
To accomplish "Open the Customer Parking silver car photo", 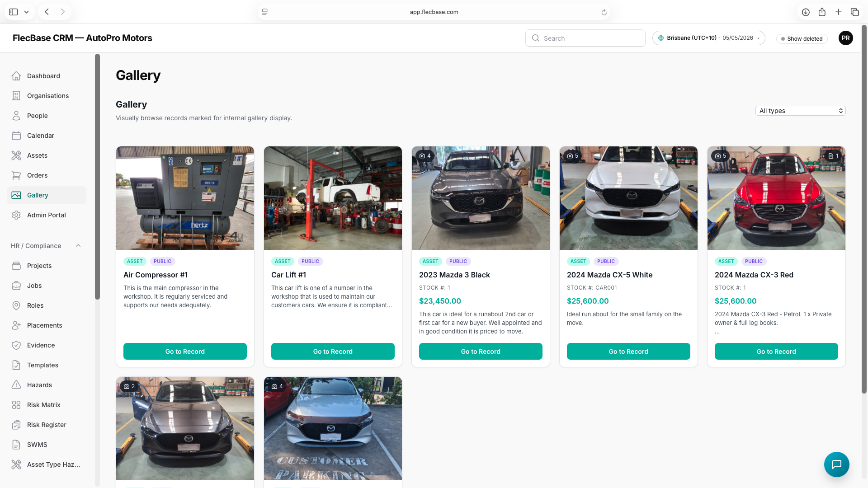I will 333,428.
